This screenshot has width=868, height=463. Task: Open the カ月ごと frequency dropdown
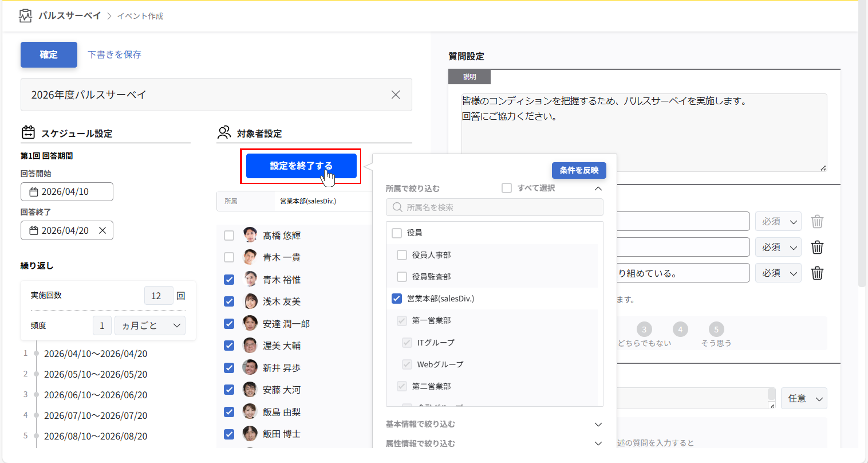click(150, 325)
